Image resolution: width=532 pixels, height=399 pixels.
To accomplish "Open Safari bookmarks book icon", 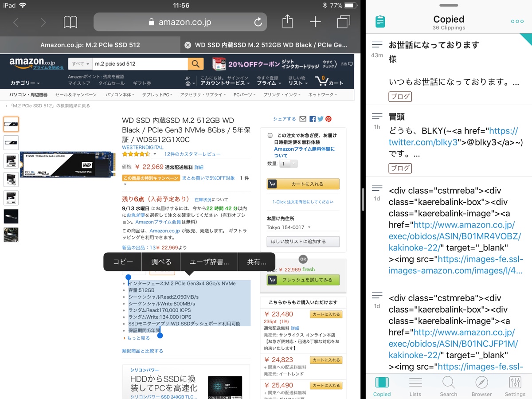I will coord(70,22).
